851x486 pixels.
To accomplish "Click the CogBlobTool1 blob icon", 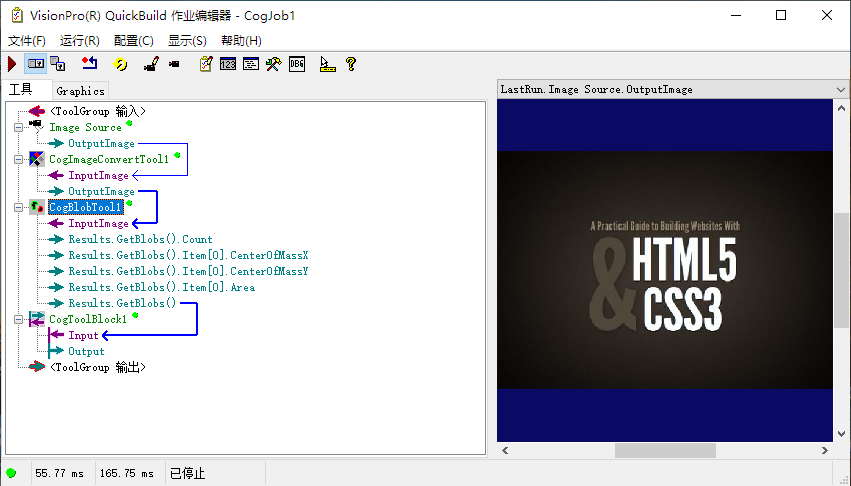I will point(36,207).
